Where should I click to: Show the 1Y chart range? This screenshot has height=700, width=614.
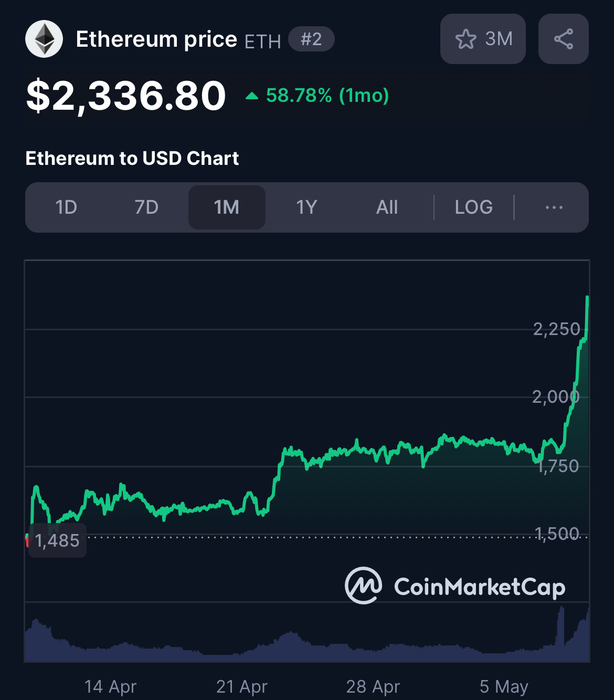pyautogui.click(x=306, y=207)
